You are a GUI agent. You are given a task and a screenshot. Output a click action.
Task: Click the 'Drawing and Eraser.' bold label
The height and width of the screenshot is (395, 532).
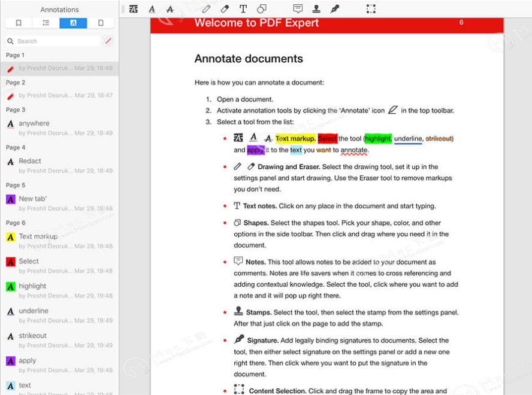tap(289, 167)
